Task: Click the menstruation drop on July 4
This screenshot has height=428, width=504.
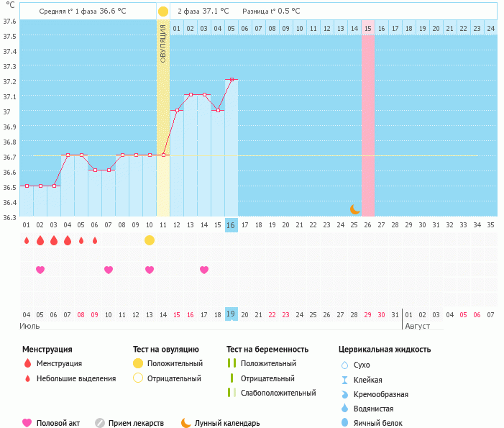Action: tap(27, 240)
